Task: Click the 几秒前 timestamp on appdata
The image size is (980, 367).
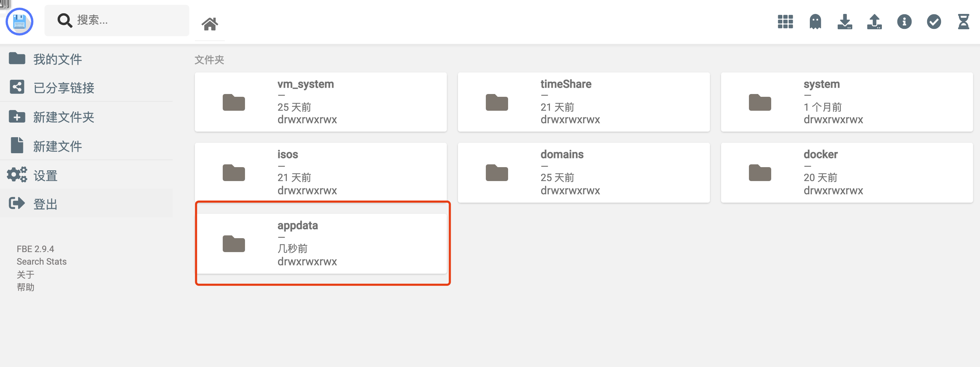Action: [292, 249]
